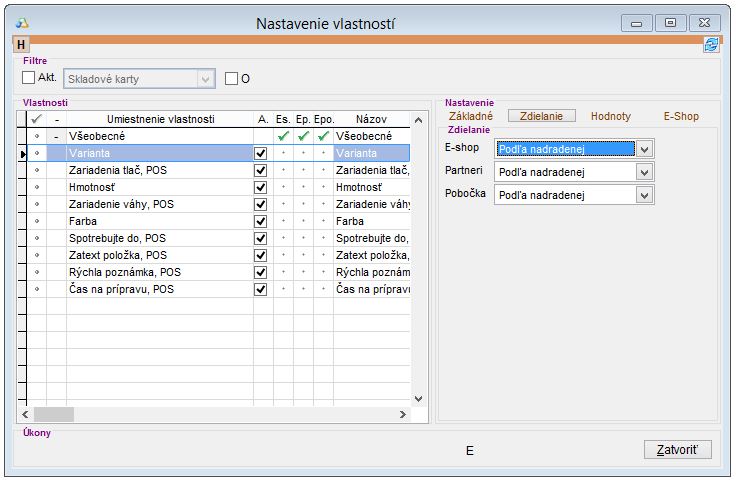736x484 pixels.
Task: Click the horizontal scrollbar thumb in grid
Action: tap(54, 414)
